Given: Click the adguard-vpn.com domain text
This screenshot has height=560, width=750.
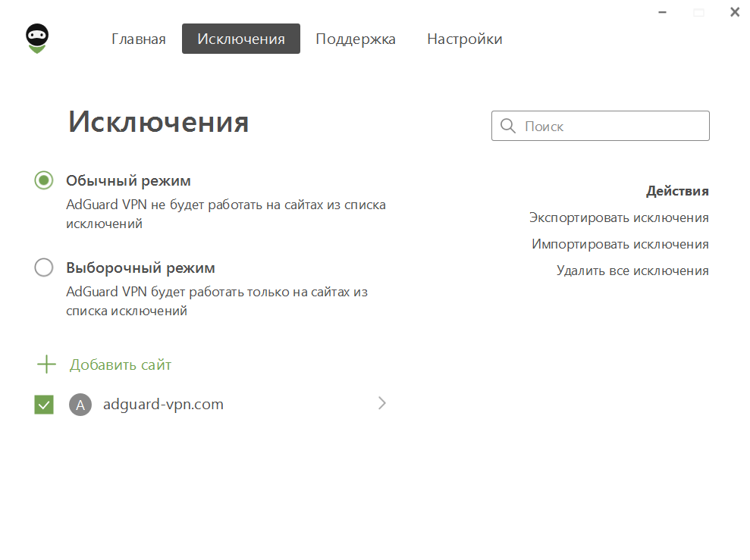Looking at the screenshot, I should point(164,404).
